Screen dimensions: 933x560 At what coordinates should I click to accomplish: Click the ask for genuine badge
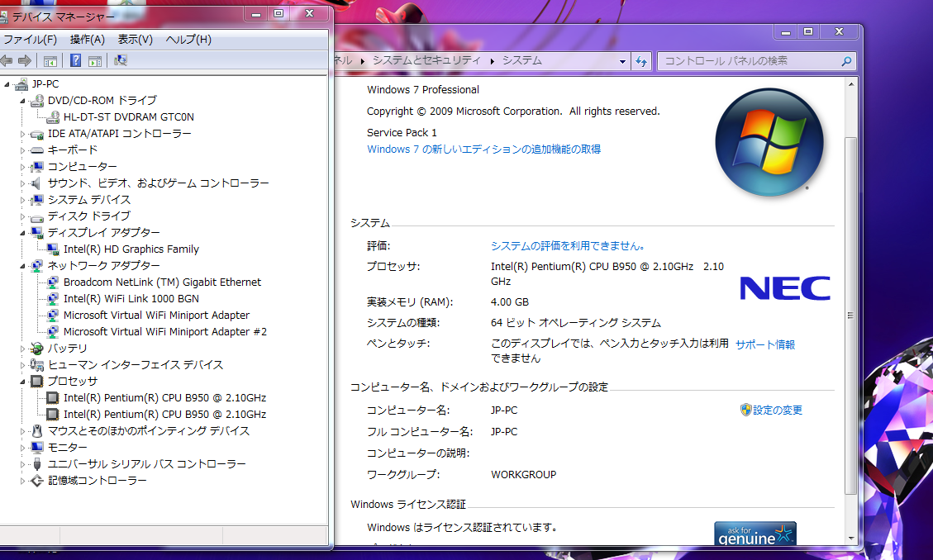[x=755, y=534]
